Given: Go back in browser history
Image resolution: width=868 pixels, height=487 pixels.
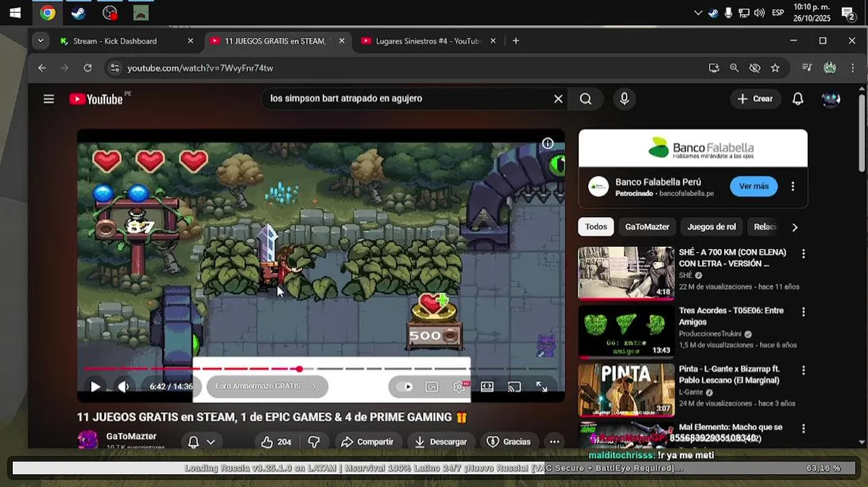Looking at the screenshot, I should click(42, 68).
